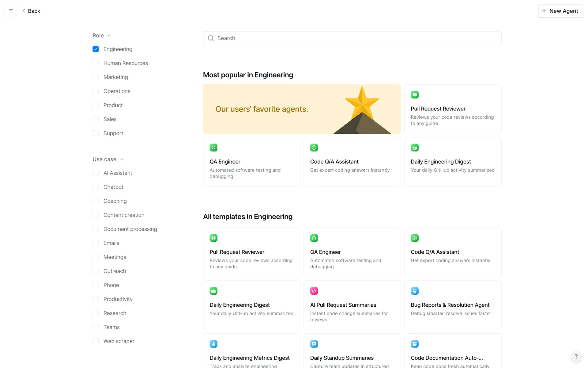Tick the Chatbot use case checkbox

tap(96, 187)
